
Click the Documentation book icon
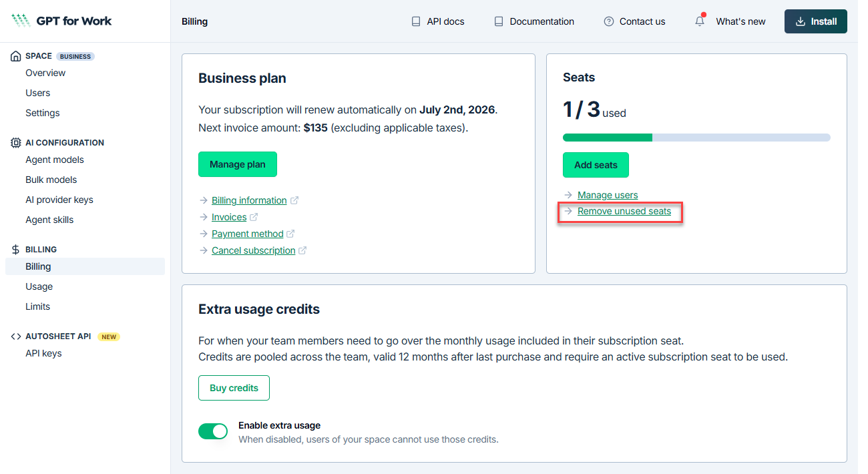pyautogui.click(x=499, y=21)
